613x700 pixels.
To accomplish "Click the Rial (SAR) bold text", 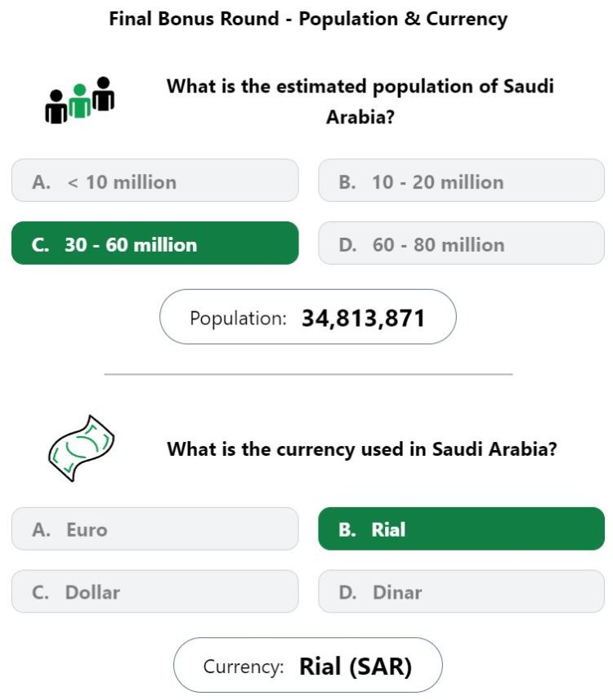I will tap(356, 667).
